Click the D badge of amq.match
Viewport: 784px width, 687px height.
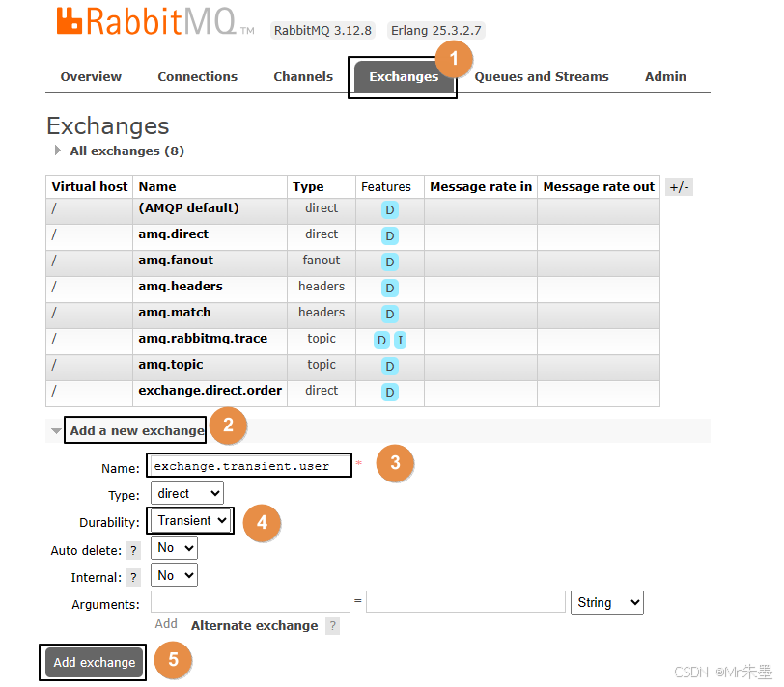pos(390,314)
